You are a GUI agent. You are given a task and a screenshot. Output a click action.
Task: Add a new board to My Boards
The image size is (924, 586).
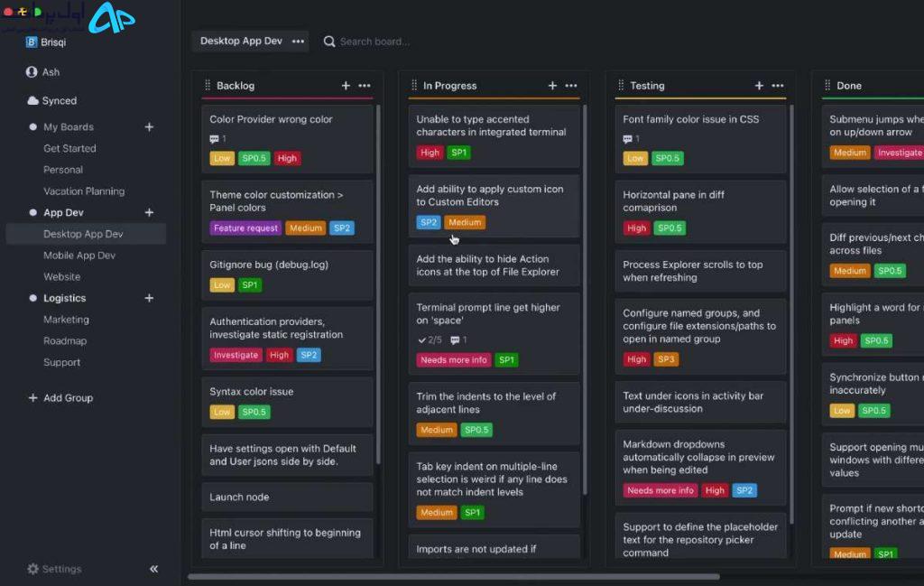[149, 126]
